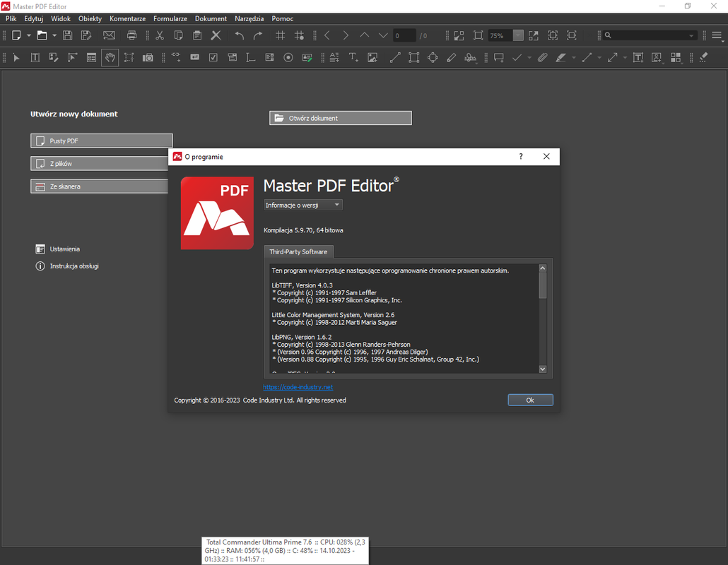
Task: Open the 75% zoom dropdown
Action: point(518,35)
